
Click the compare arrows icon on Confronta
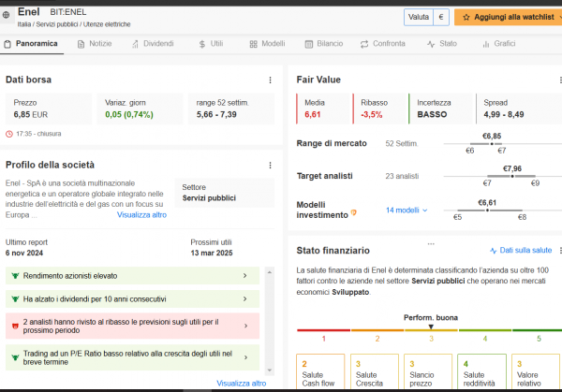tap(364, 44)
